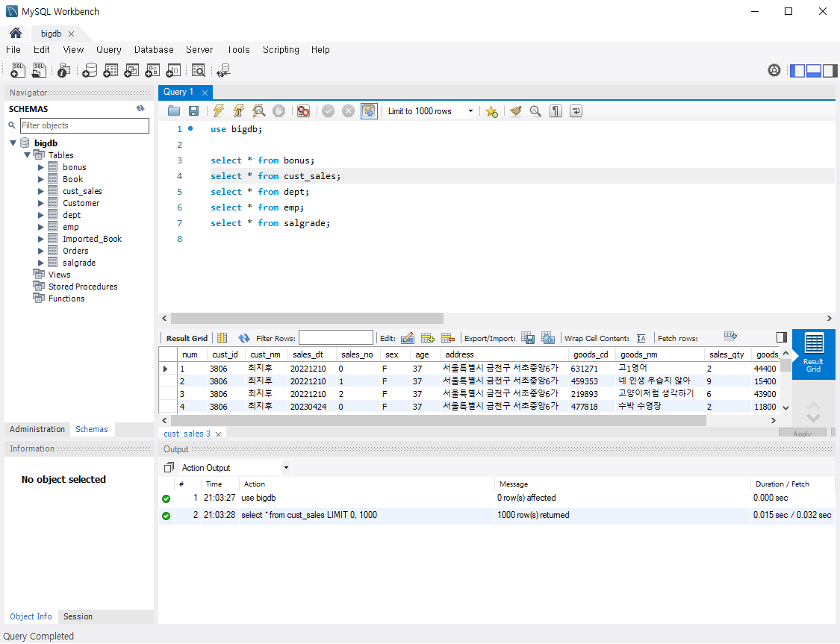840x644 pixels.
Task: Open Inspector for selected object icon
Action: (x=63, y=70)
